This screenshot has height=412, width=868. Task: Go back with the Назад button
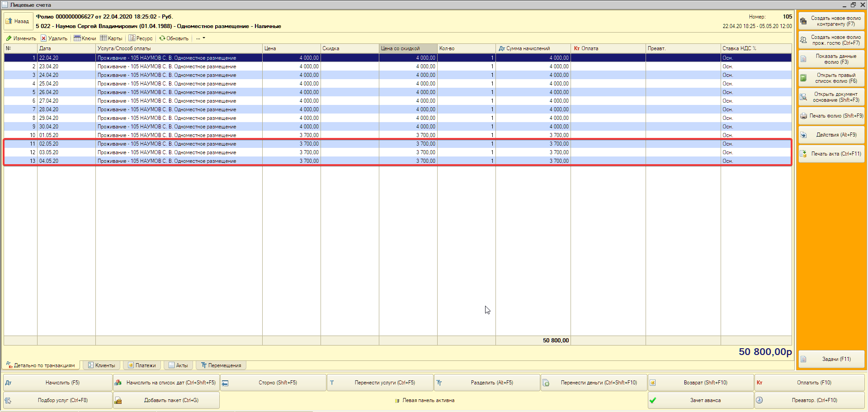18,21
